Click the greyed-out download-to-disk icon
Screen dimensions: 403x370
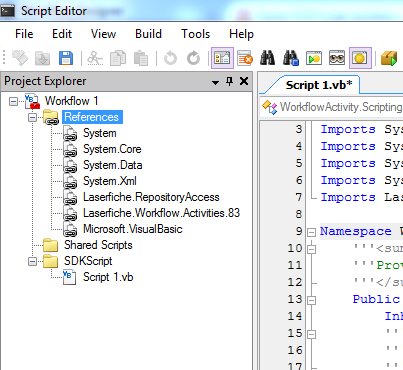pyautogui.click(x=43, y=58)
